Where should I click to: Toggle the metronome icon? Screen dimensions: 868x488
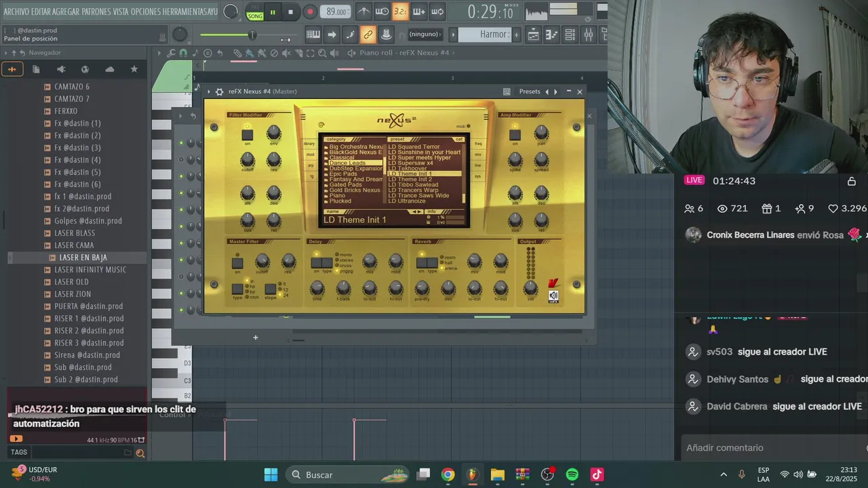pos(364,12)
